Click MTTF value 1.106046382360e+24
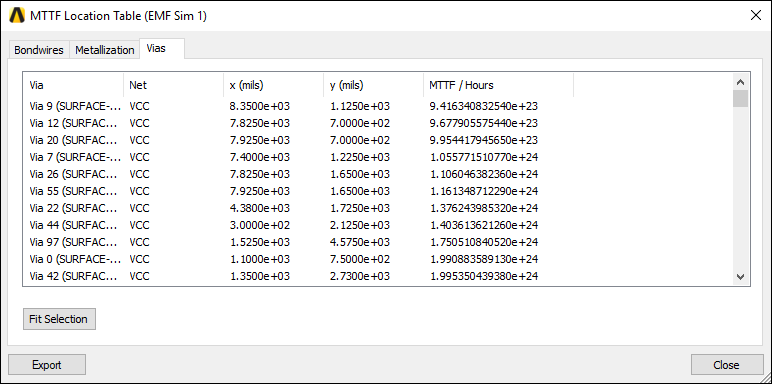The width and height of the screenshot is (772, 384). coord(483,174)
